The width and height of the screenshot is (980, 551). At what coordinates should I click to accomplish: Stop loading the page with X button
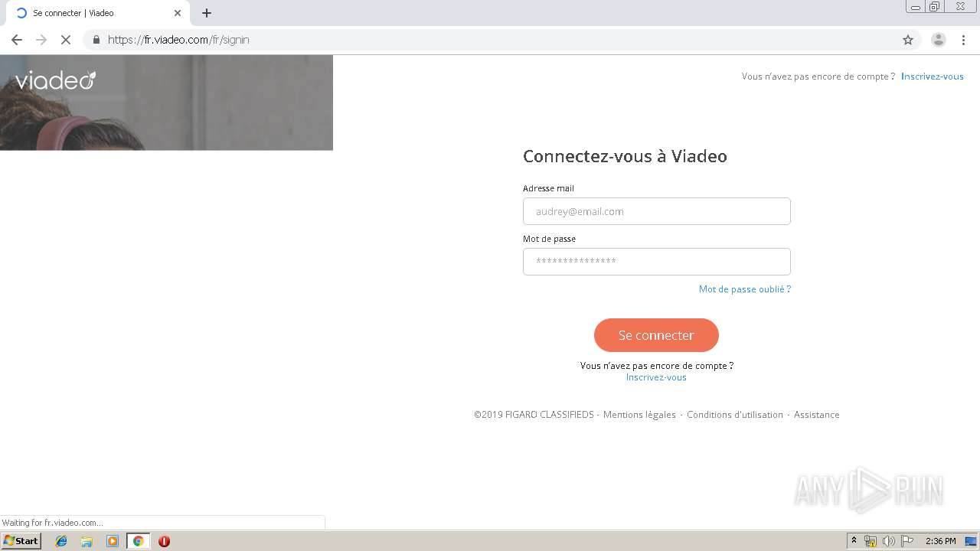[x=66, y=40]
